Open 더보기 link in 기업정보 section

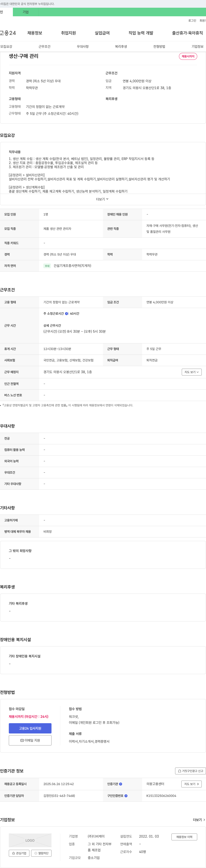tap(199, 819)
